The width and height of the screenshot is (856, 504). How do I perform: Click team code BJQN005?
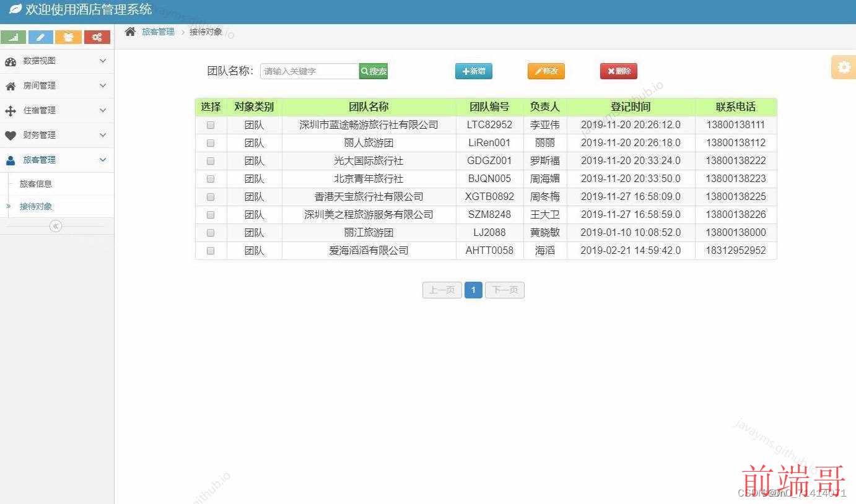click(489, 179)
